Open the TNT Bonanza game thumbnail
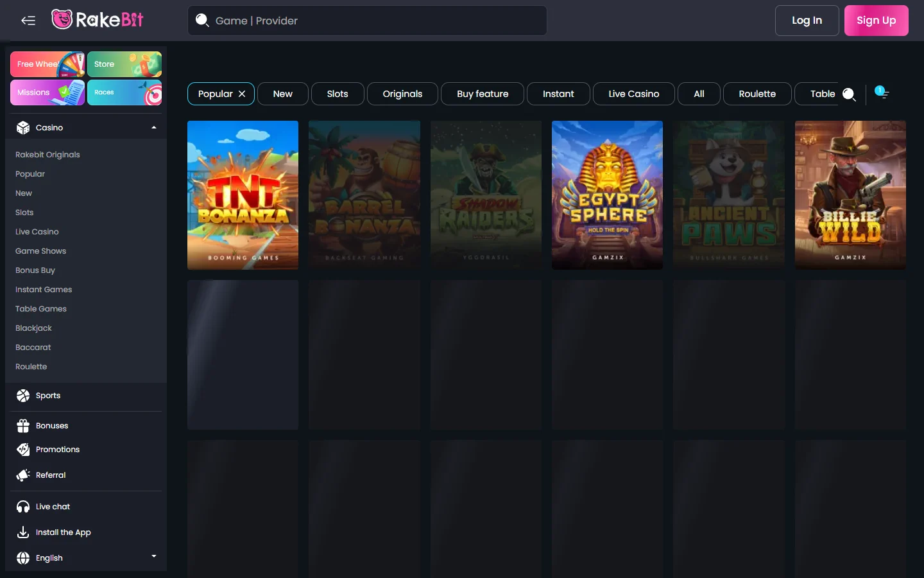This screenshot has height=578, width=924. coord(243,195)
